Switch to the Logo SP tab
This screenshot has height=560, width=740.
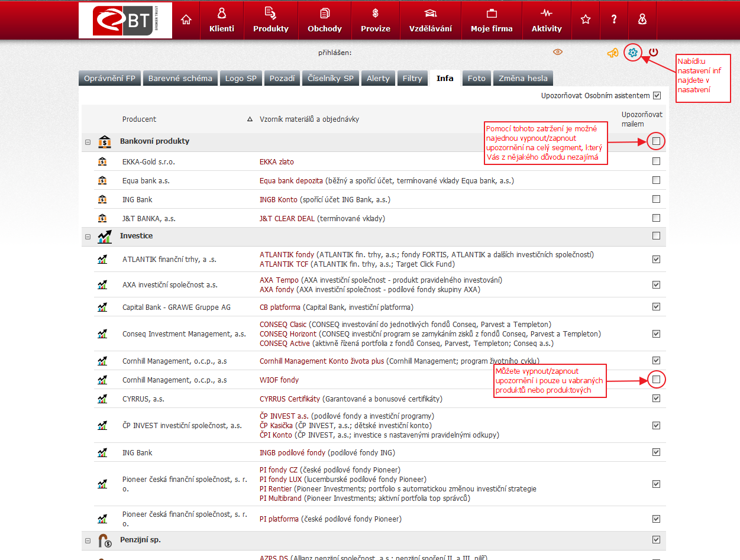click(241, 79)
